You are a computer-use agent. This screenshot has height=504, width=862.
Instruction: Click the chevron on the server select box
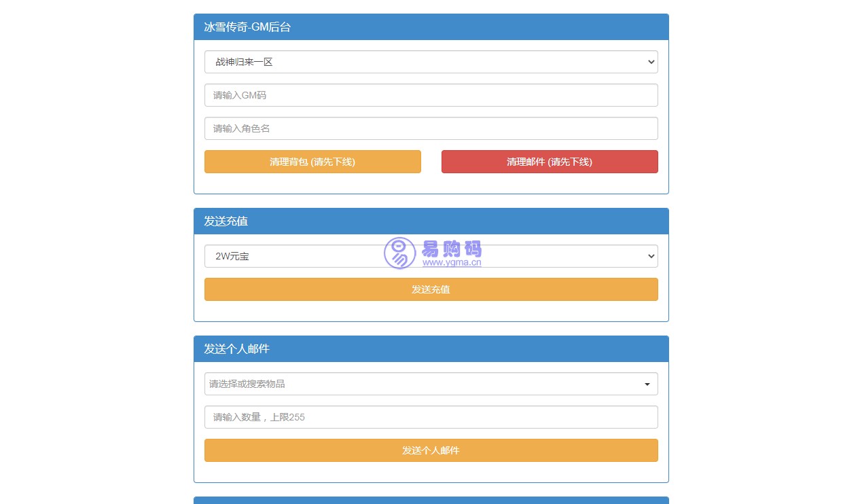tap(651, 62)
